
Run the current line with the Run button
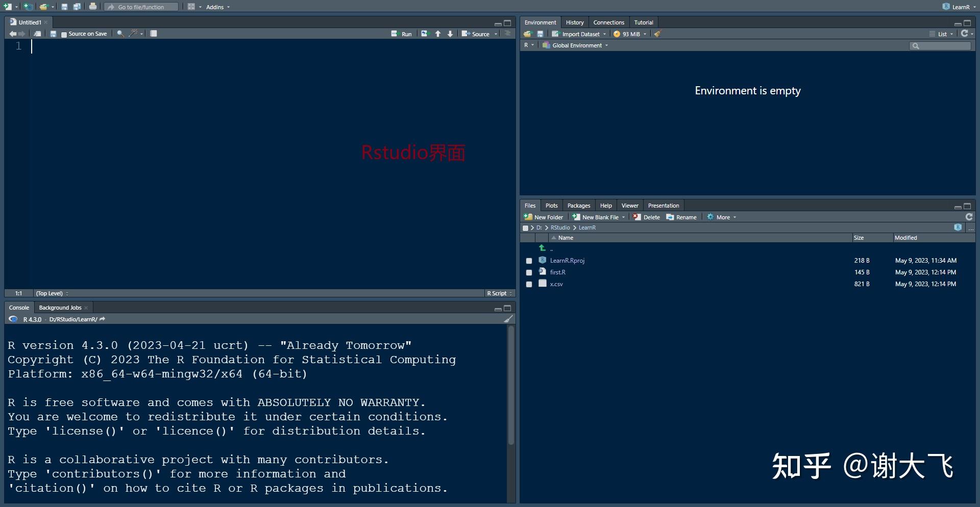(x=403, y=34)
